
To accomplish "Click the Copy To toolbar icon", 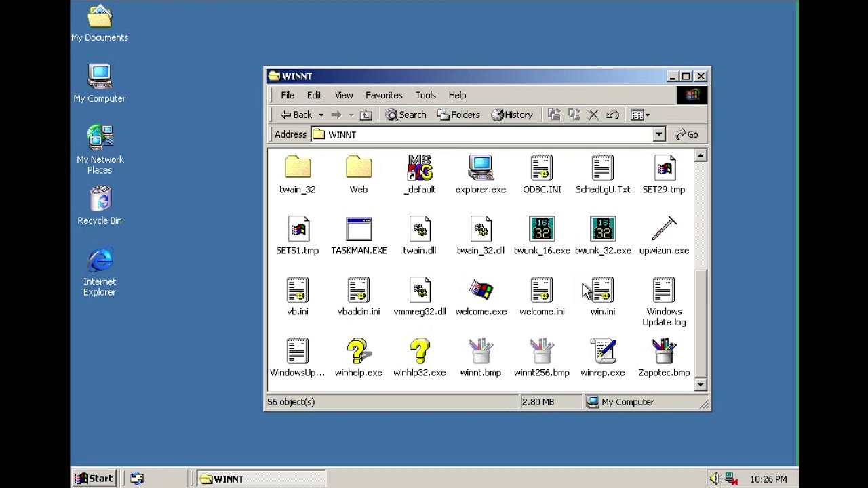I will tap(574, 115).
